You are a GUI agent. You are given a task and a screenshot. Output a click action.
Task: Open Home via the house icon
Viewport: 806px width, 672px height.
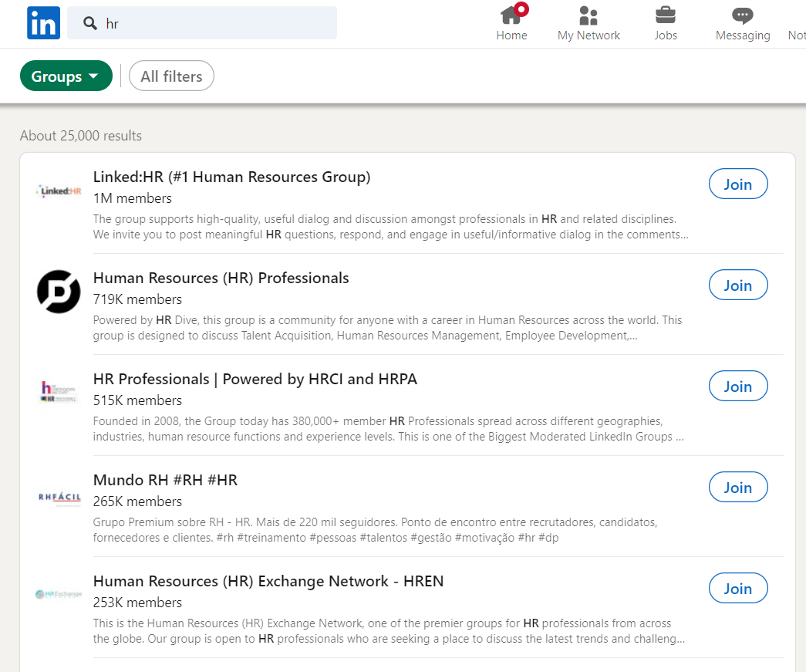pyautogui.click(x=511, y=15)
